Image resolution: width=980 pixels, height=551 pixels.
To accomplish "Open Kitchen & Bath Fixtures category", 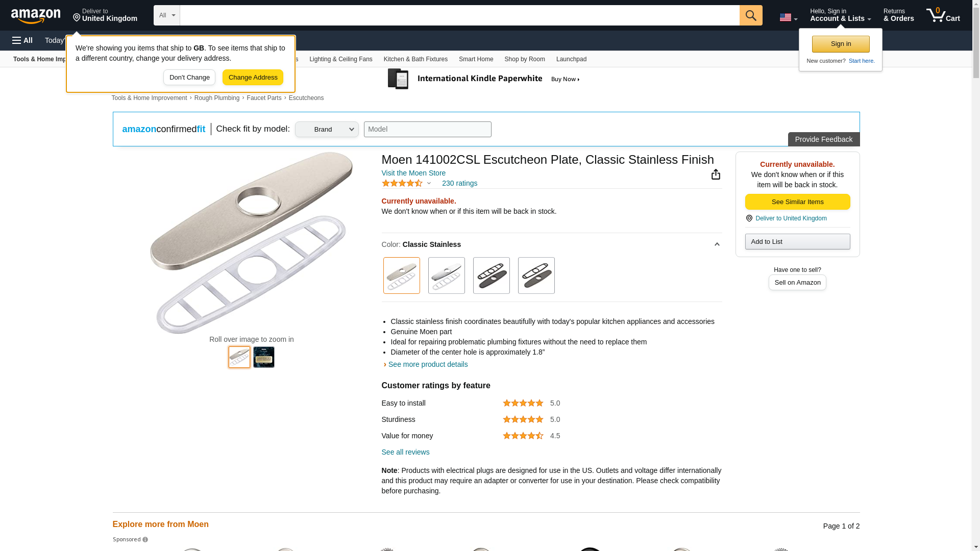I will (x=415, y=59).
